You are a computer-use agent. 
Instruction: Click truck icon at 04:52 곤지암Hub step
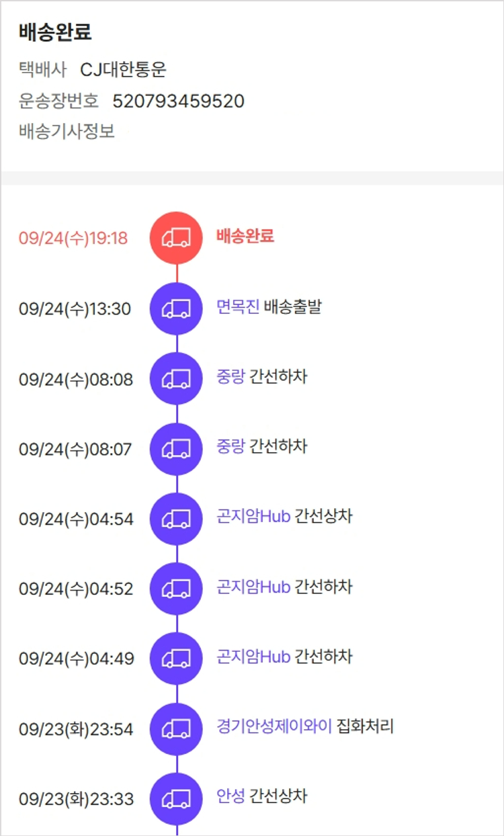pos(176,588)
